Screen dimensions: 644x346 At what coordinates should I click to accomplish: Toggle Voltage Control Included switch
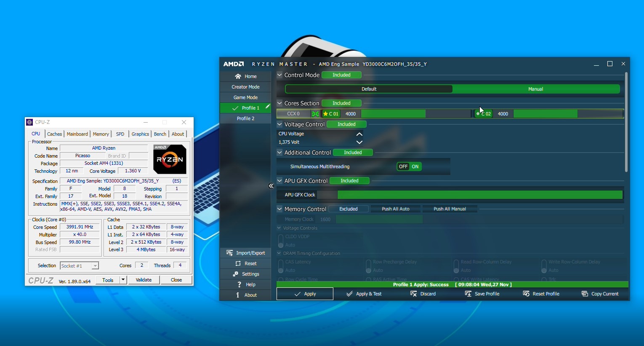(346, 124)
